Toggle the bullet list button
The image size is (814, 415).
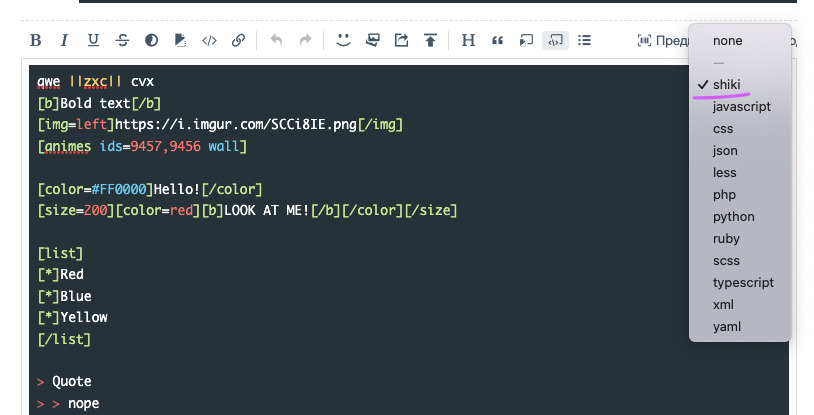coord(585,41)
